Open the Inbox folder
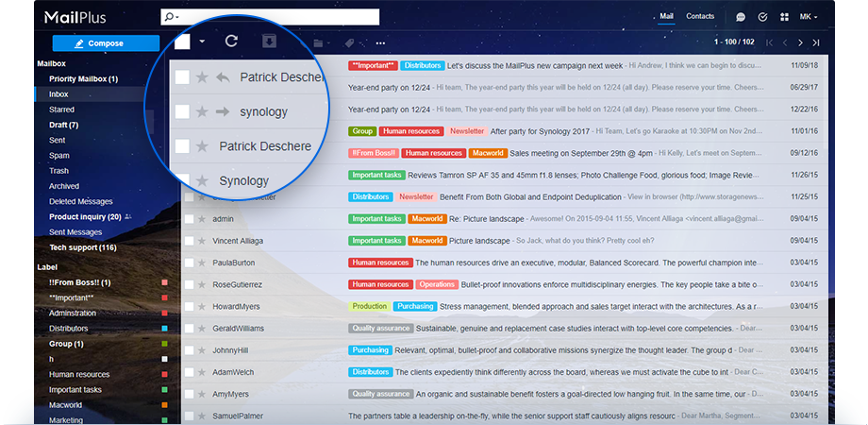The image size is (868, 425). pyautogui.click(x=58, y=94)
